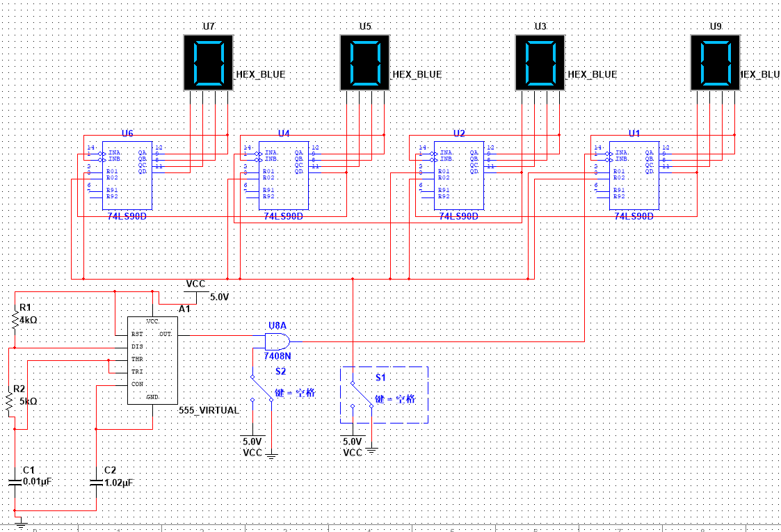The width and height of the screenshot is (781, 532).
Task: Select the U6 74LS90D counter chip
Action: (127, 176)
